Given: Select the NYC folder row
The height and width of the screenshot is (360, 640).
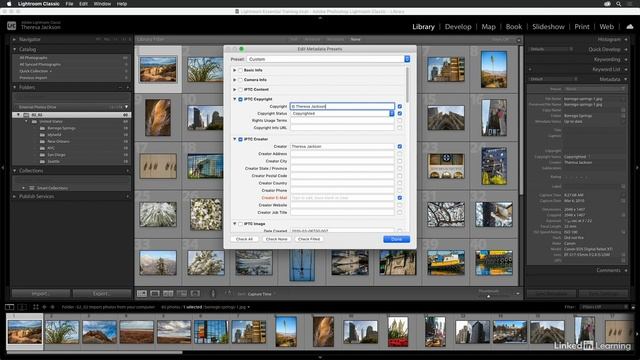Looking at the screenshot, I should click(x=72, y=148).
